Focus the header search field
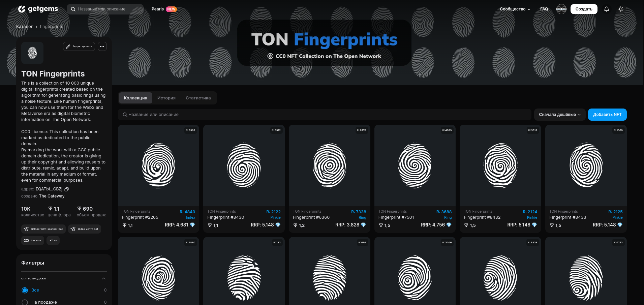Viewport: 644px width, 305px height. [x=105, y=9]
